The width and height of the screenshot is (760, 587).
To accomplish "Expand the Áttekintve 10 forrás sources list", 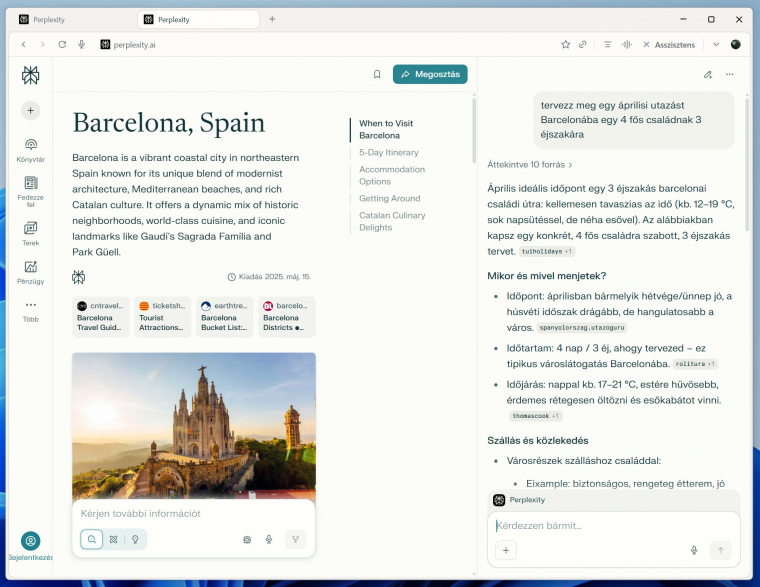I will [530, 164].
